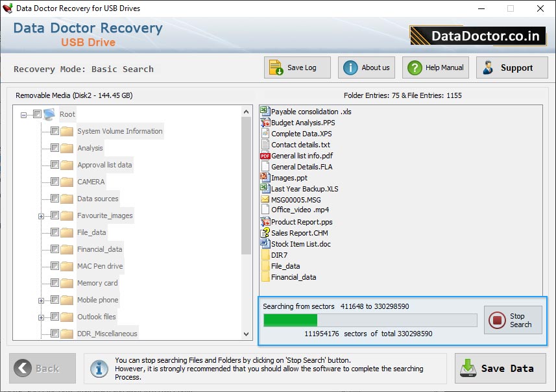
Task: Toggle the Analysis folder checkbox
Action: click(54, 148)
